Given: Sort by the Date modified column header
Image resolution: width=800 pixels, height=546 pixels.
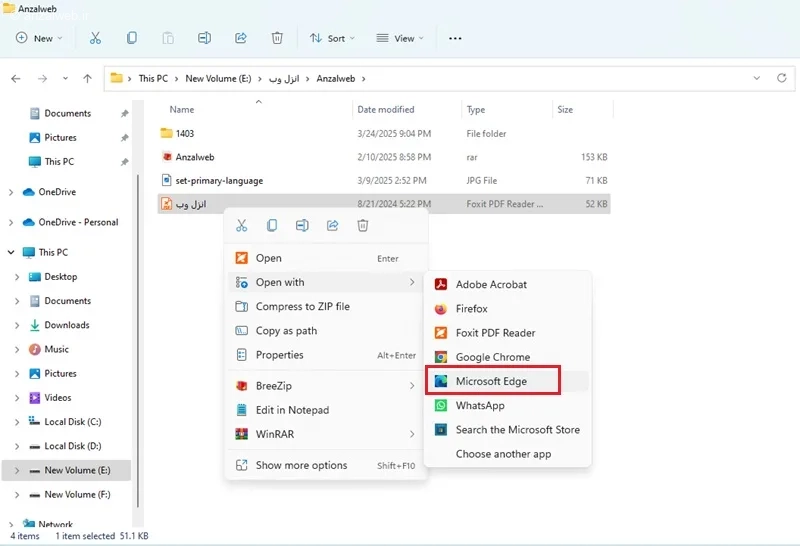Looking at the screenshot, I should click(x=386, y=109).
